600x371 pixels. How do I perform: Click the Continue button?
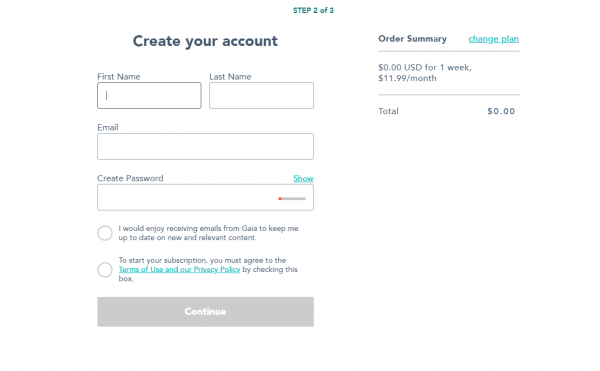(205, 312)
